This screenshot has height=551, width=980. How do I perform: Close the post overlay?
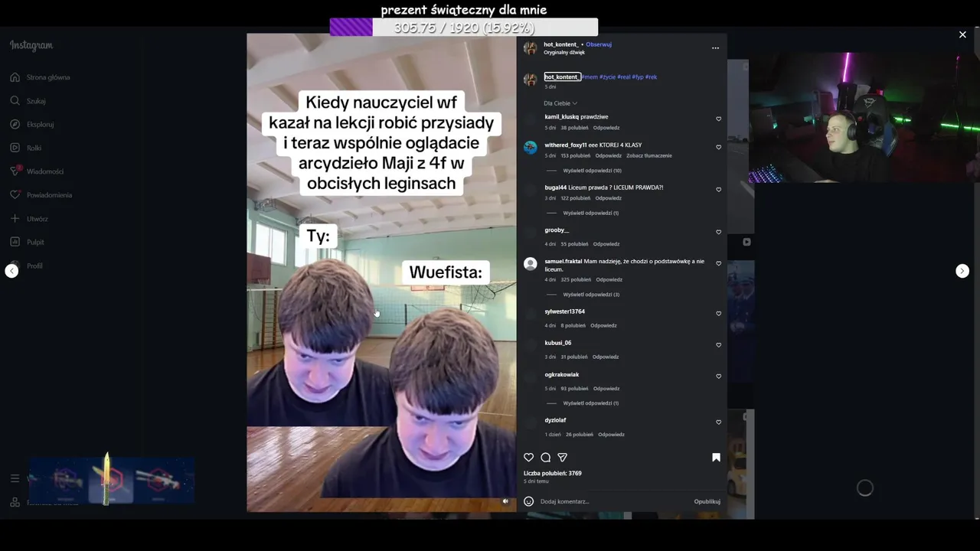pyautogui.click(x=962, y=34)
